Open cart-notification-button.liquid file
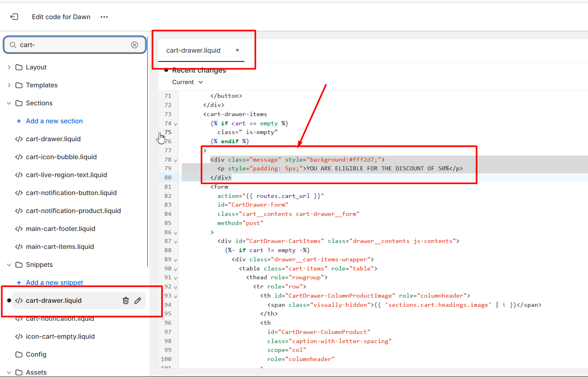The image size is (588, 377). 71,193
